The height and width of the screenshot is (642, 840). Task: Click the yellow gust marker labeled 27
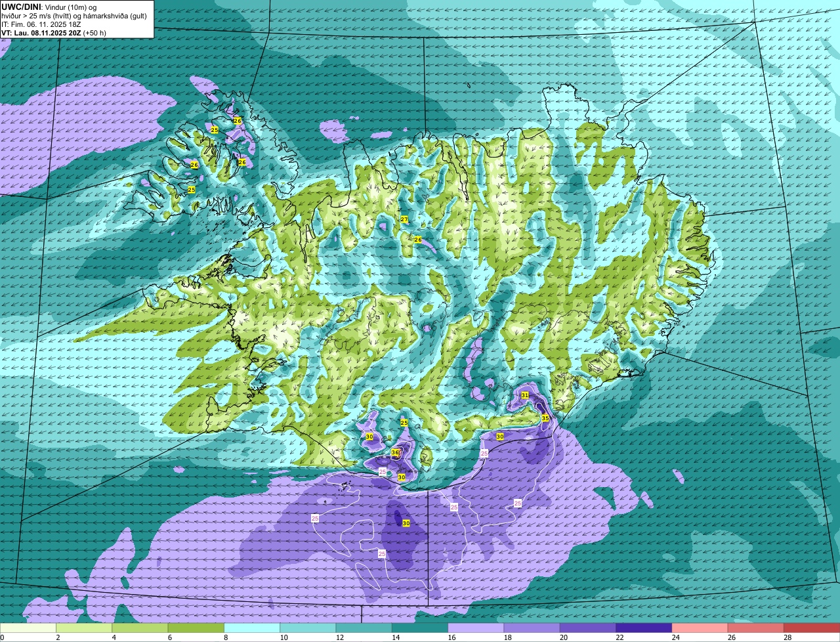tap(404, 219)
